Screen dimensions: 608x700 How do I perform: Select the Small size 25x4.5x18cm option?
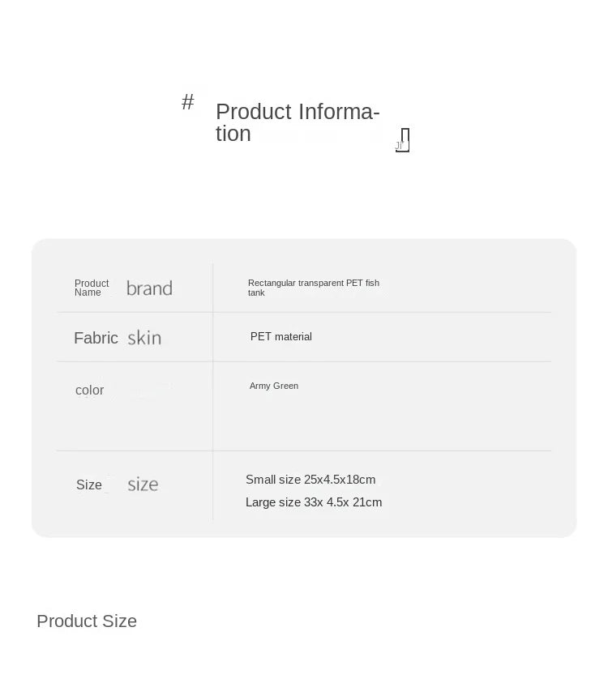point(310,480)
